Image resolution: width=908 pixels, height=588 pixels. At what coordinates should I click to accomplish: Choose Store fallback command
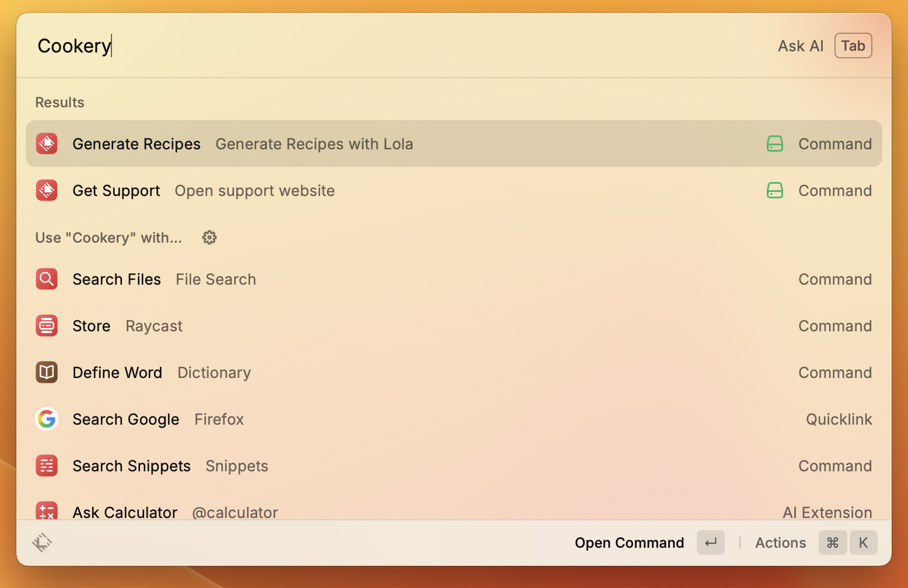point(454,325)
